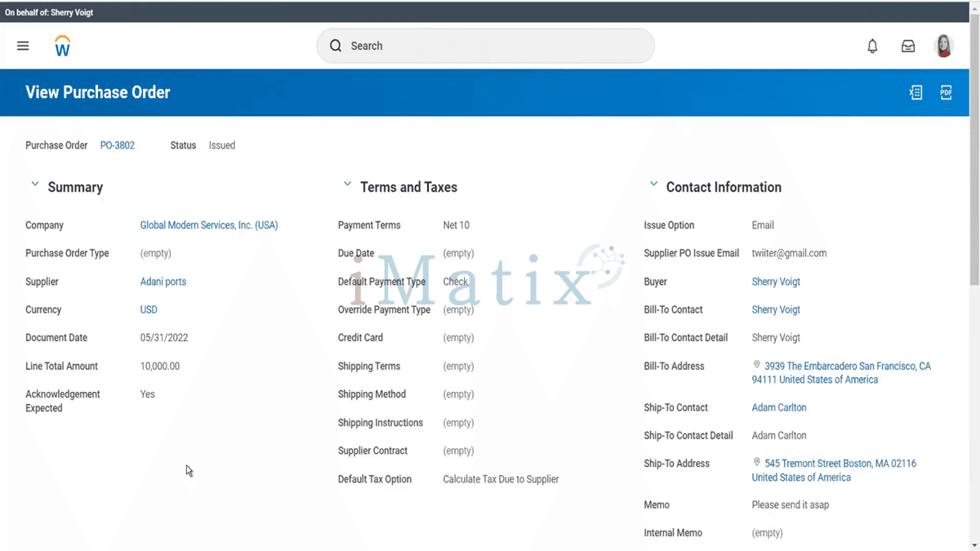Select Default Payment Type value Check
The width and height of the screenshot is (980, 551).
pos(456,282)
